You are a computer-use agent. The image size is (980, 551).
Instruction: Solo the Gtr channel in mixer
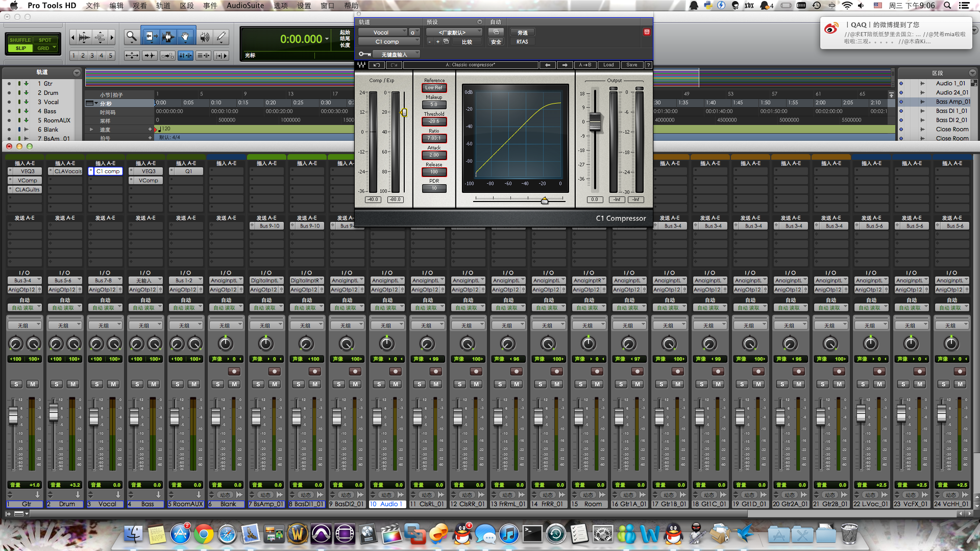(x=16, y=384)
